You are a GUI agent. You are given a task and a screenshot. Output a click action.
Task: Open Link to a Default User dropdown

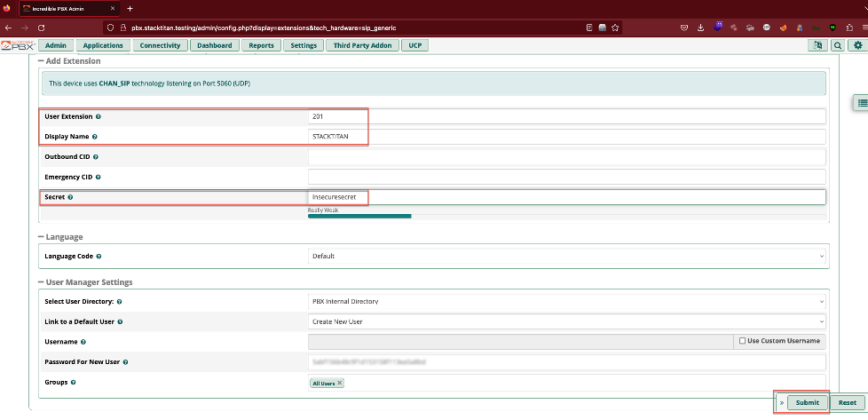(x=567, y=322)
